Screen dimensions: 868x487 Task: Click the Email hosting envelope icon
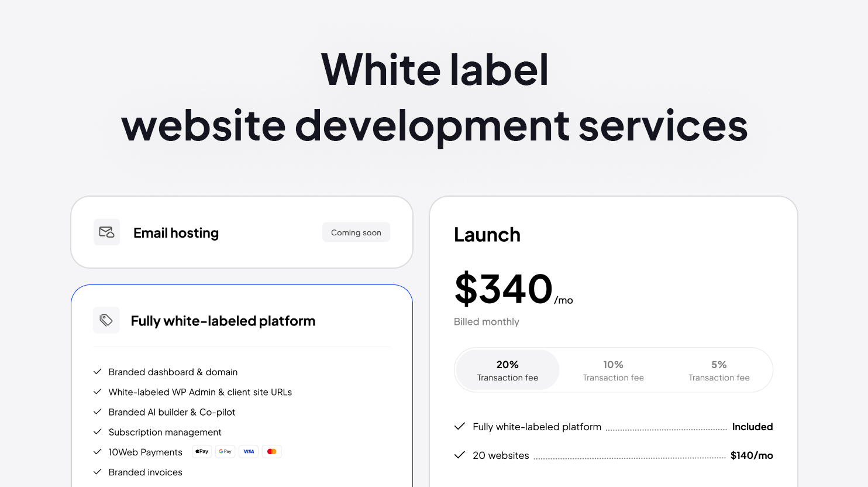(106, 232)
